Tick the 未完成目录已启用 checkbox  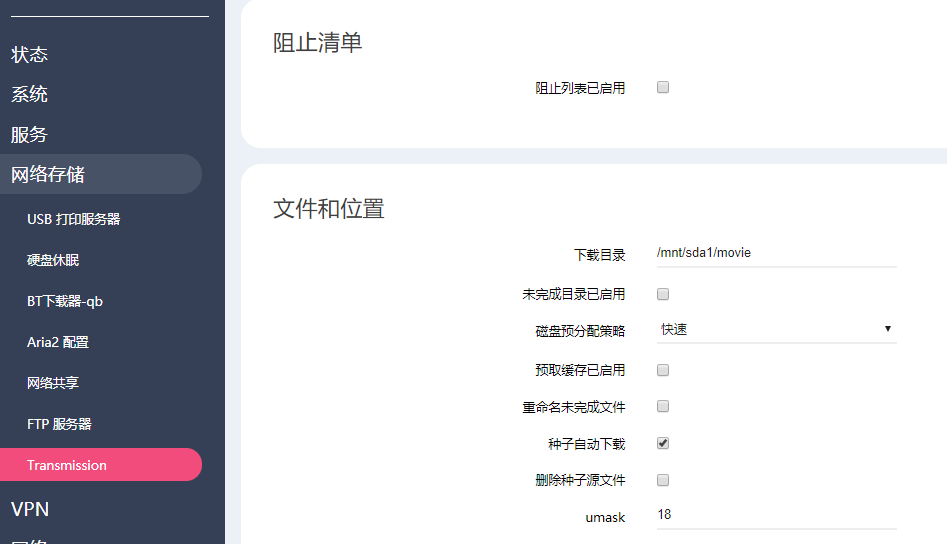(x=663, y=294)
